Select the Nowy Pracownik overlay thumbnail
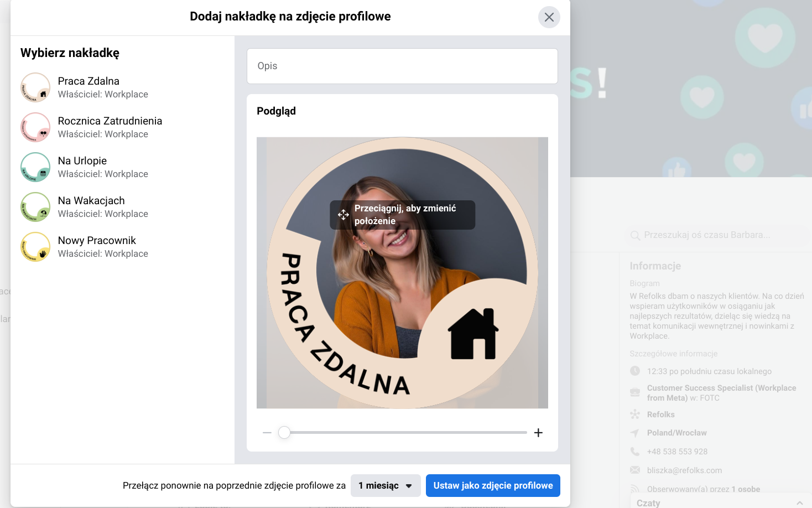The height and width of the screenshot is (508, 812). [x=35, y=246]
